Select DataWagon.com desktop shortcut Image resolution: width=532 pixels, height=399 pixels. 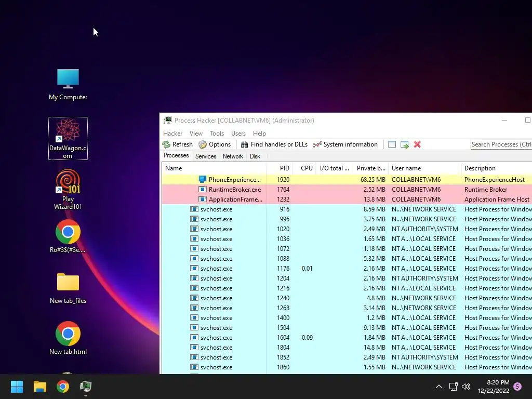(x=68, y=138)
